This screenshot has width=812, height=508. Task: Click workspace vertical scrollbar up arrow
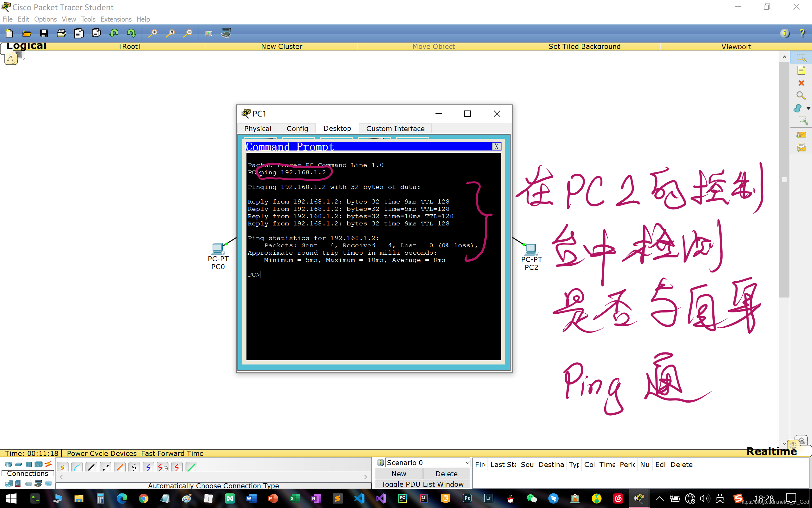[x=784, y=57]
